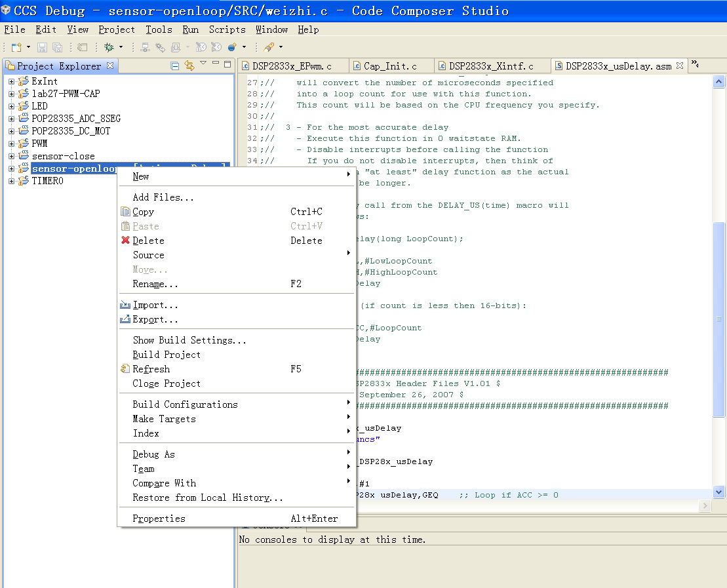Select the POP28335_DC_MOT project

(x=71, y=131)
